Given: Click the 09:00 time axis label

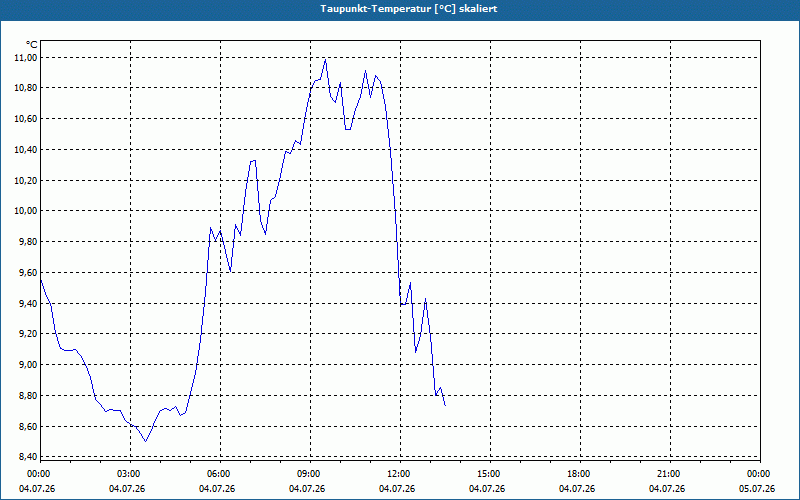Looking at the screenshot, I should [310, 474].
